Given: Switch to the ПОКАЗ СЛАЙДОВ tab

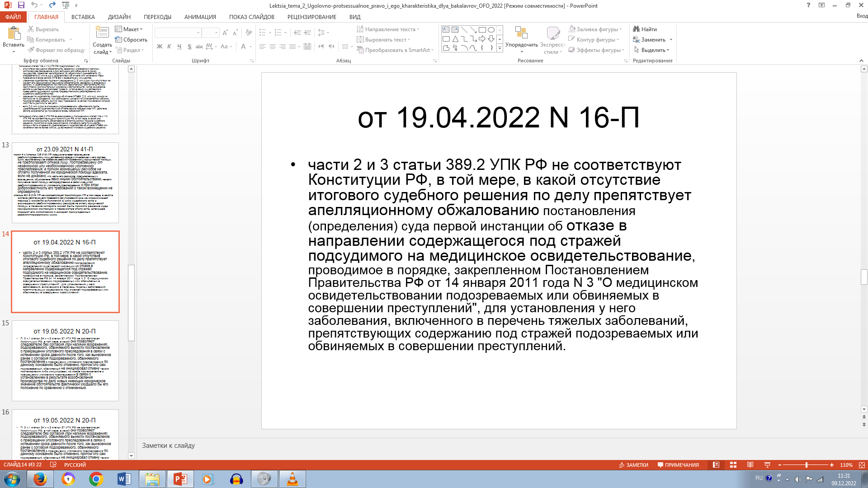Looking at the screenshot, I should click(x=251, y=17).
